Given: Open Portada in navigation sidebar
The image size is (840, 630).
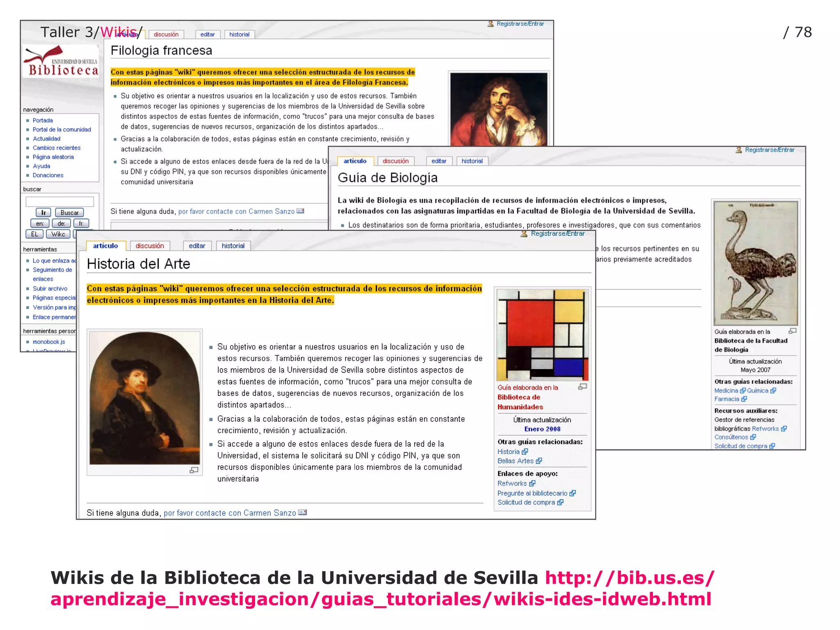Looking at the screenshot, I should coord(43,120).
